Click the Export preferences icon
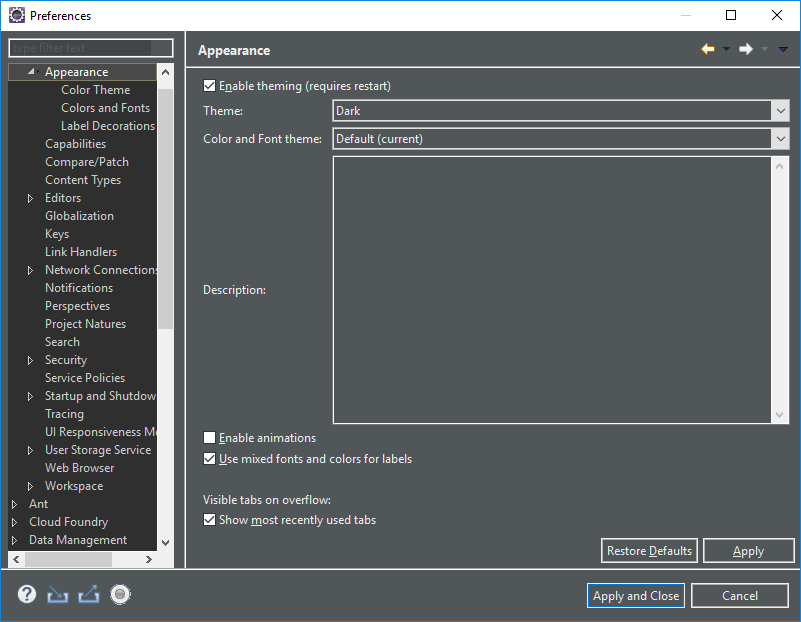Image resolution: width=801 pixels, height=622 pixels. pyautogui.click(x=89, y=594)
